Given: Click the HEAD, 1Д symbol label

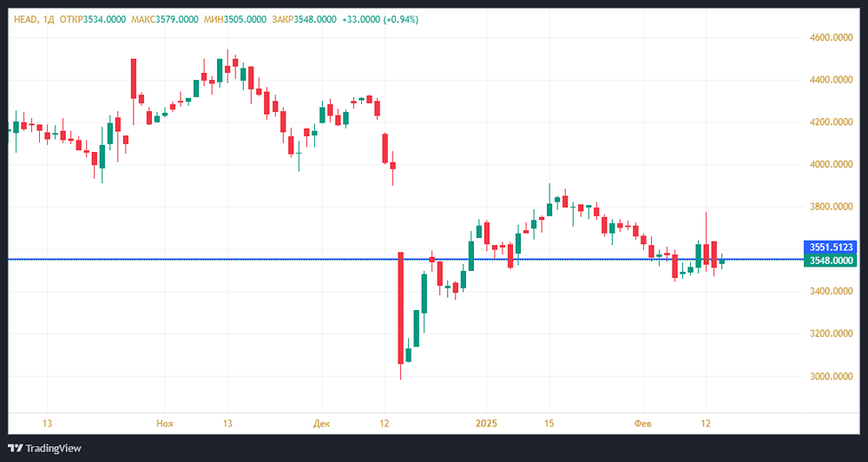Looking at the screenshot, I should click(31, 19).
